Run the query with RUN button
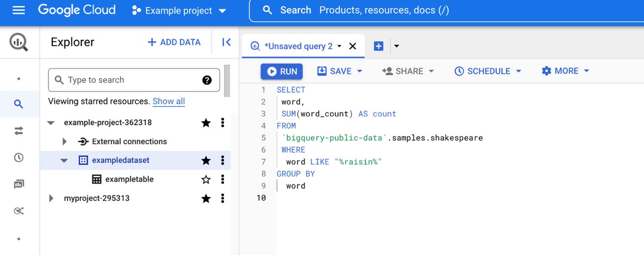The height and width of the screenshot is (255, 644). pos(282,71)
